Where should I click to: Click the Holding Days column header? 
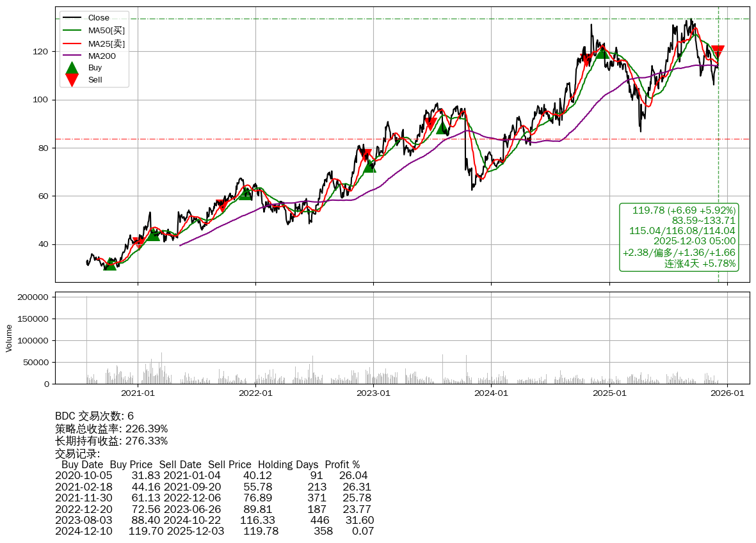tap(287, 465)
